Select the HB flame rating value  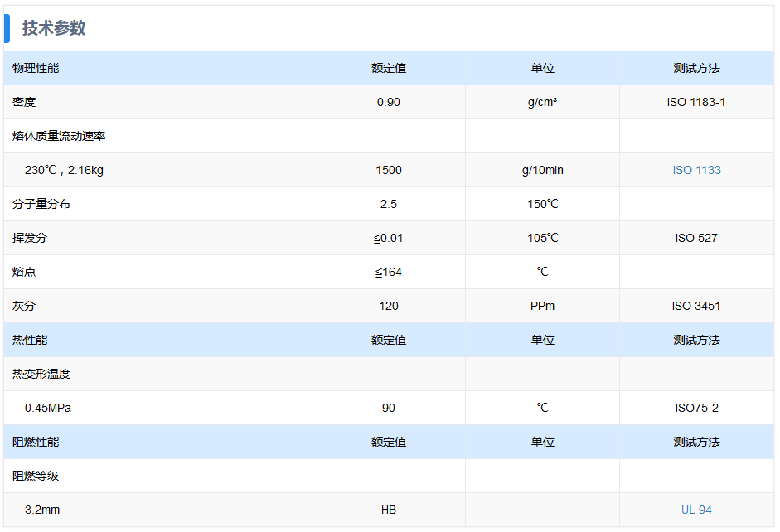click(x=389, y=510)
